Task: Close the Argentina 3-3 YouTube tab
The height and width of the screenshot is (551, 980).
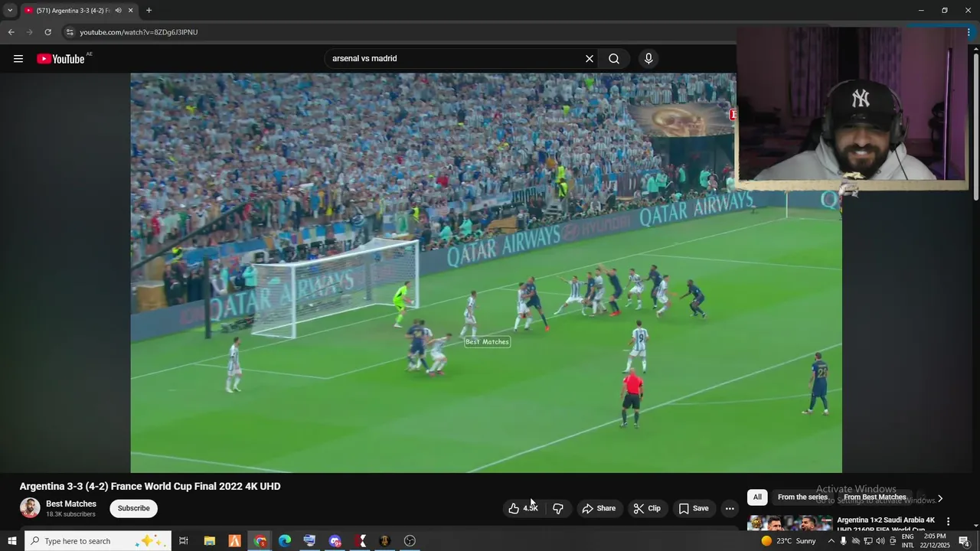Action: point(130,11)
